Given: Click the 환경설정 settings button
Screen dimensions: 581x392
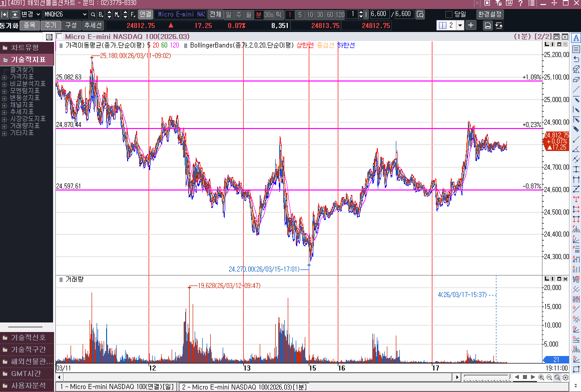Looking at the screenshot, I should tap(490, 14).
